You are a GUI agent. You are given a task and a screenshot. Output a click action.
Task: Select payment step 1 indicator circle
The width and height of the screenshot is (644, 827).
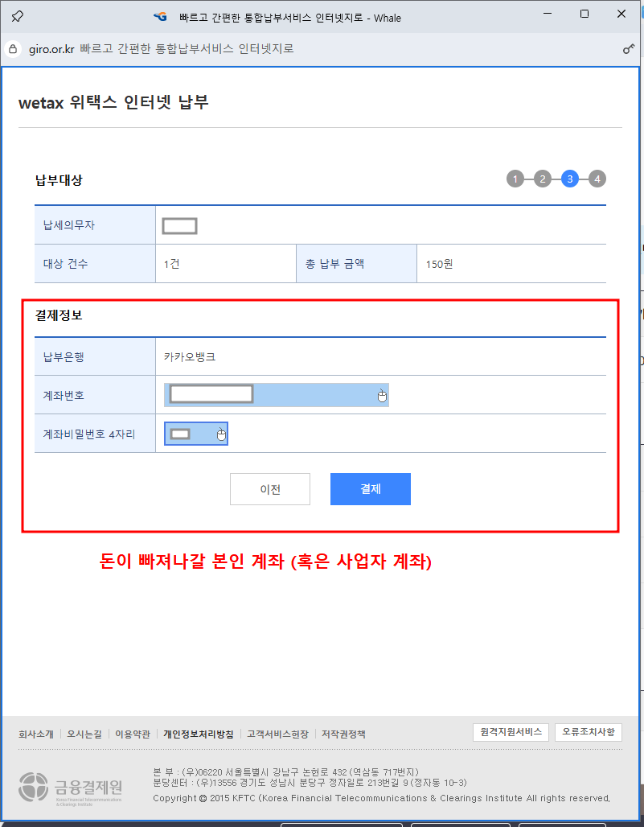pos(515,179)
